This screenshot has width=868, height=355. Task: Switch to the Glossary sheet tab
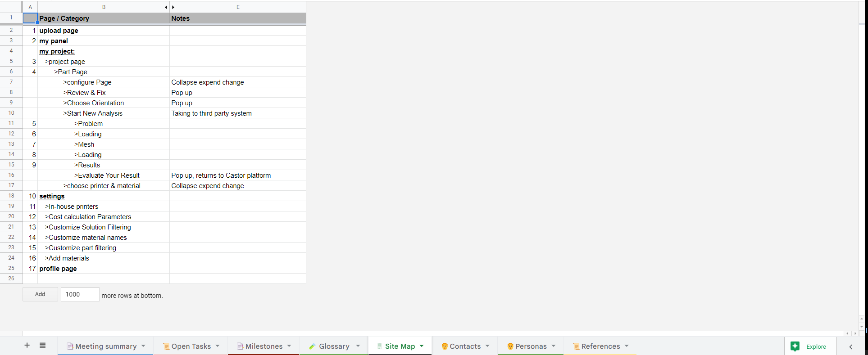(334, 346)
